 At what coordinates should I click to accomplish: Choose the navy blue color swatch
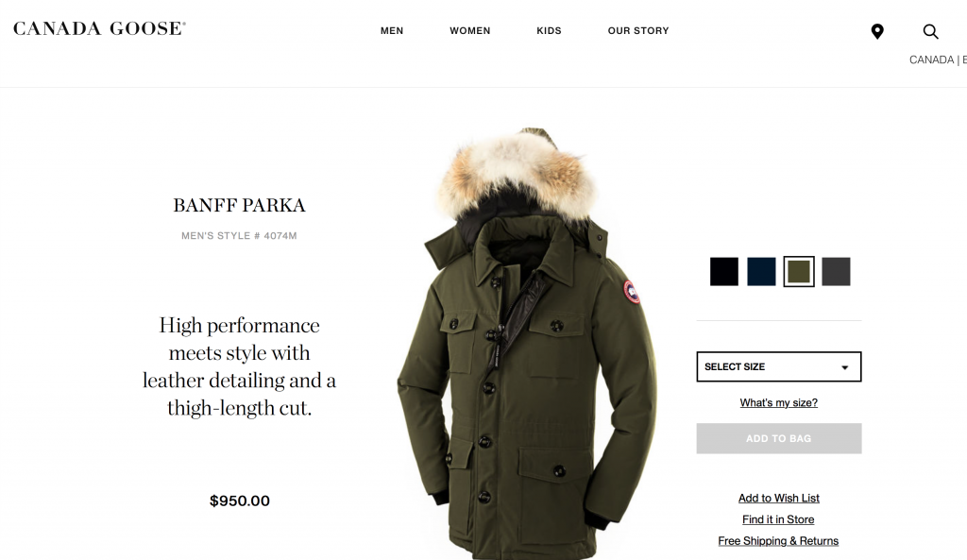[762, 271]
